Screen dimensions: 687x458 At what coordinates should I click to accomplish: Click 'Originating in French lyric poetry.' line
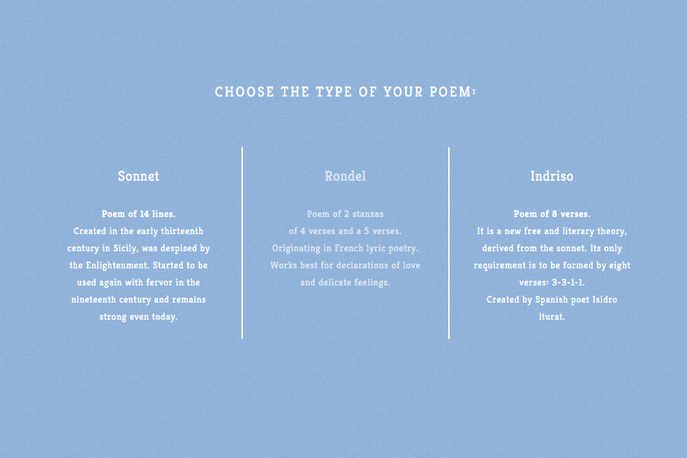pyautogui.click(x=345, y=248)
